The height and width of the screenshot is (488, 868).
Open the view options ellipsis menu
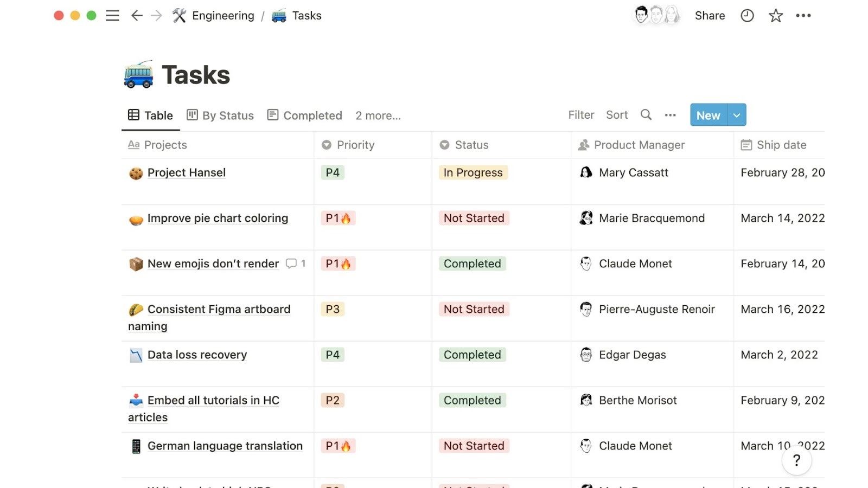pos(671,115)
